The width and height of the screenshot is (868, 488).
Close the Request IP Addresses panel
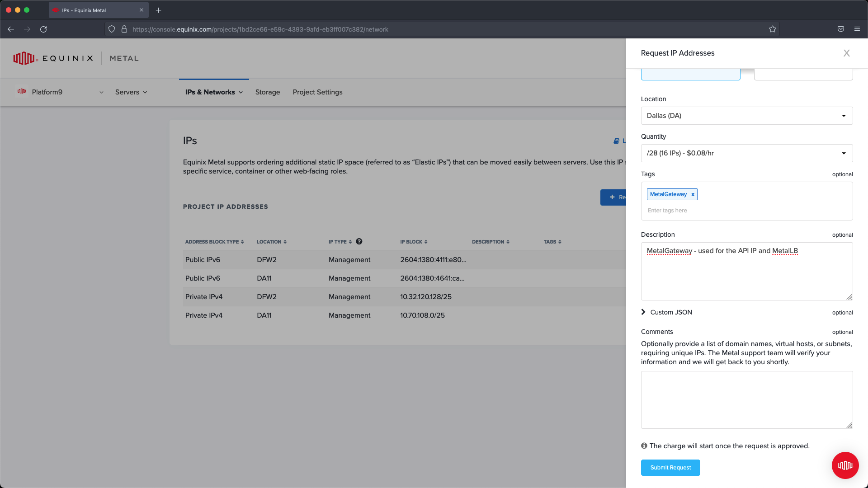coord(847,53)
